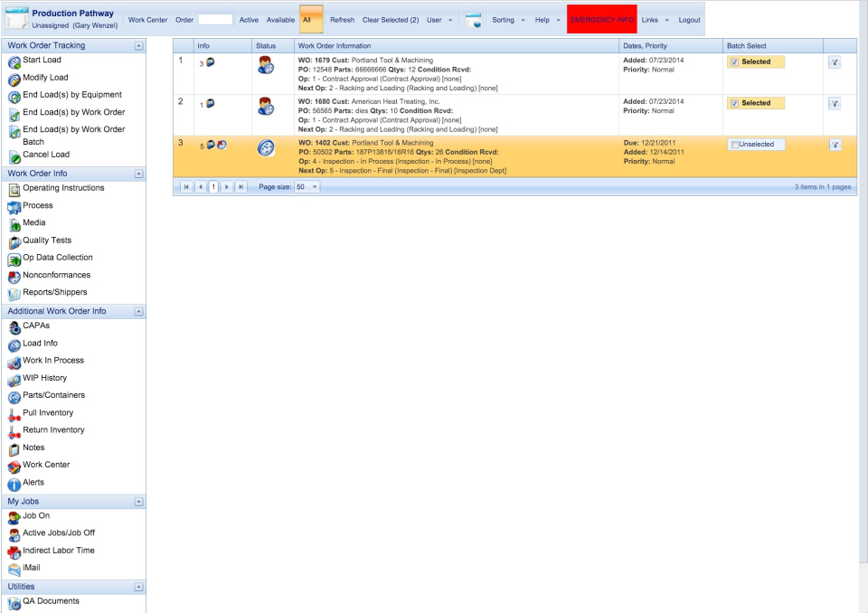Click the Dates, Priority column header
This screenshot has width=868, height=613.
coord(670,46)
